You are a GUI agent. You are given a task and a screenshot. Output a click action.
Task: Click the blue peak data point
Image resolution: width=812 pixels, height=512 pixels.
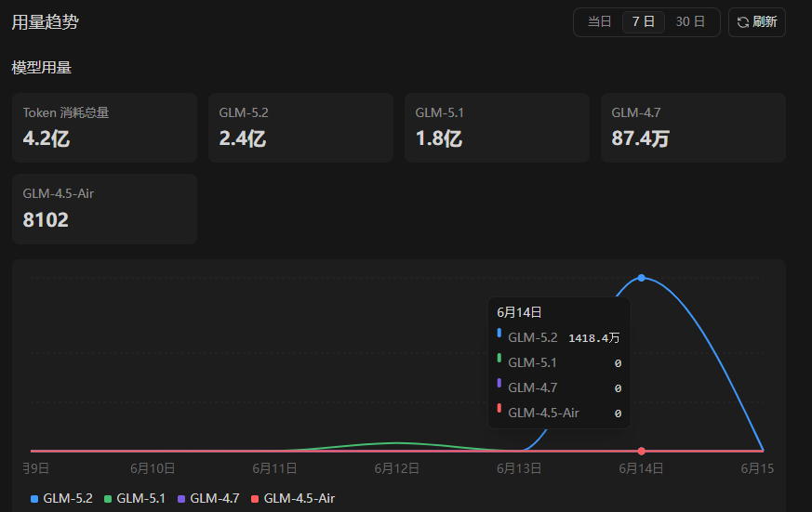[x=642, y=278]
